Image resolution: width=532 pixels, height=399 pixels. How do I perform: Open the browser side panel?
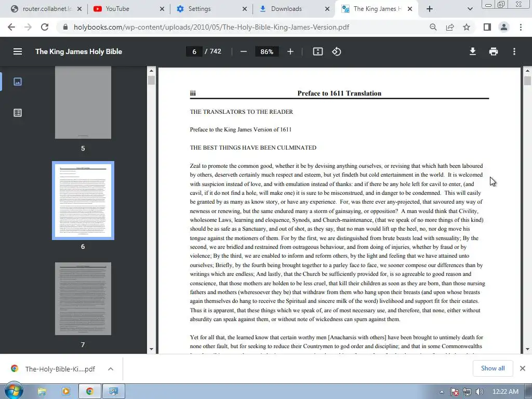pyautogui.click(x=487, y=27)
